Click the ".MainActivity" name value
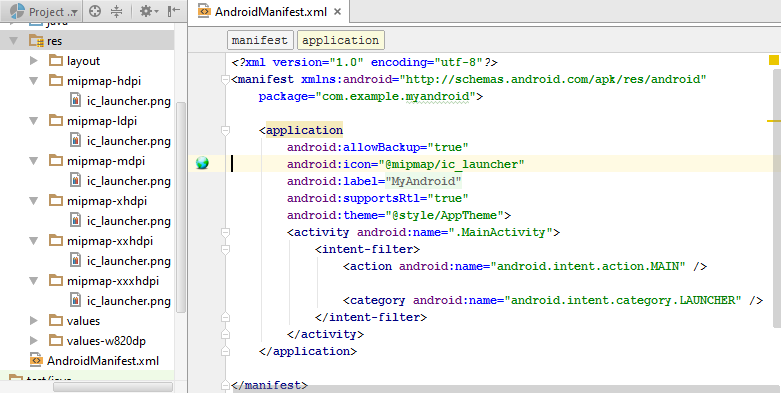 click(x=501, y=232)
